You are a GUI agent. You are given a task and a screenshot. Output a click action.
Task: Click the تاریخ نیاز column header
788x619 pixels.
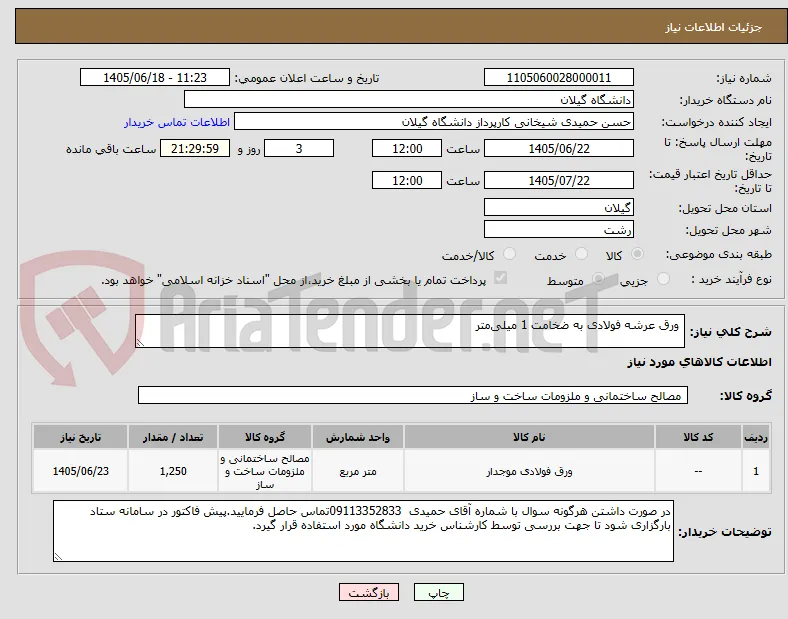point(80,437)
